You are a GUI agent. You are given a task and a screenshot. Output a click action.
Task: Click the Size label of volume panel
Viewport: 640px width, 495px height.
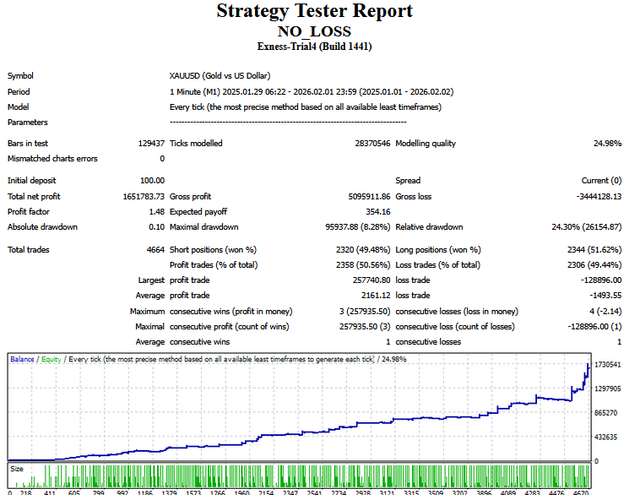[17, 466]
